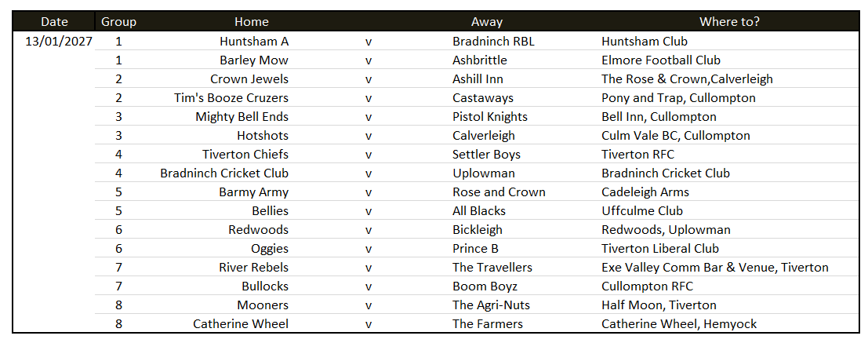Click the Tim's Booze Cruzers cell
The width and height of the screenshot is (868, 343).
coord(231,97)
